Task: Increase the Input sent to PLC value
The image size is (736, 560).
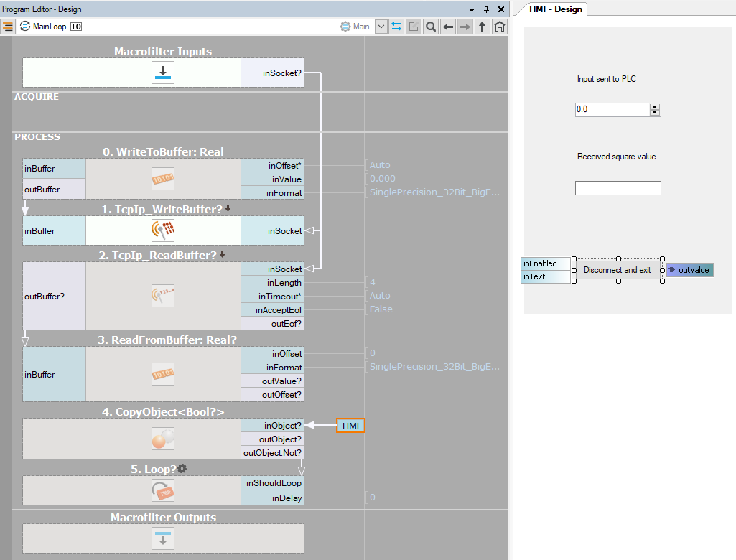Action: pyautogui.click(x=654, y=106)
